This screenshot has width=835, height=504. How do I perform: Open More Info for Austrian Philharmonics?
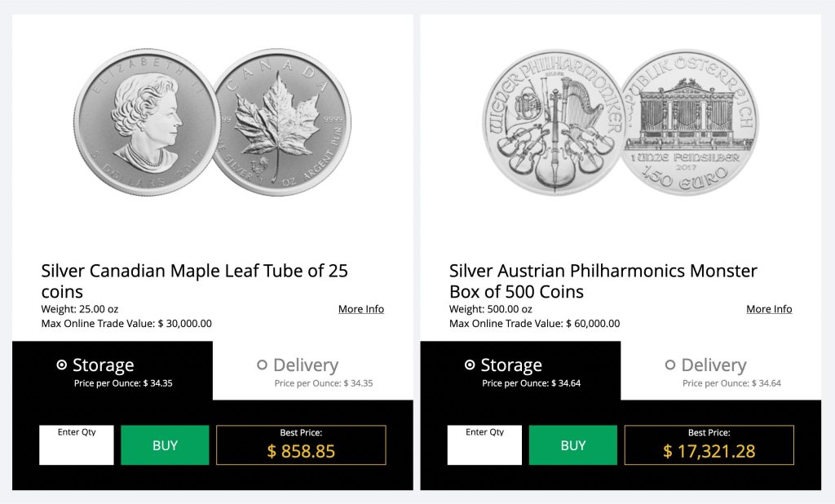pos(769,309)
